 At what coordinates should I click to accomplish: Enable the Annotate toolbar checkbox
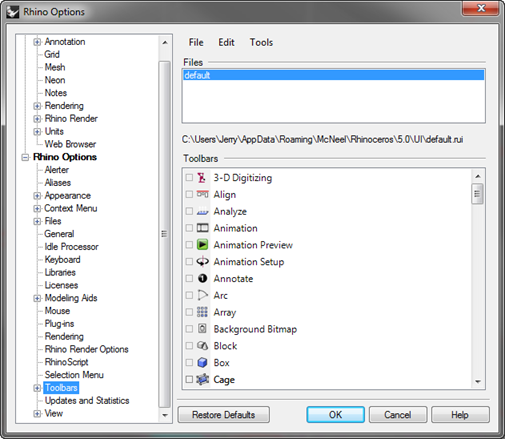click(189, 278)
